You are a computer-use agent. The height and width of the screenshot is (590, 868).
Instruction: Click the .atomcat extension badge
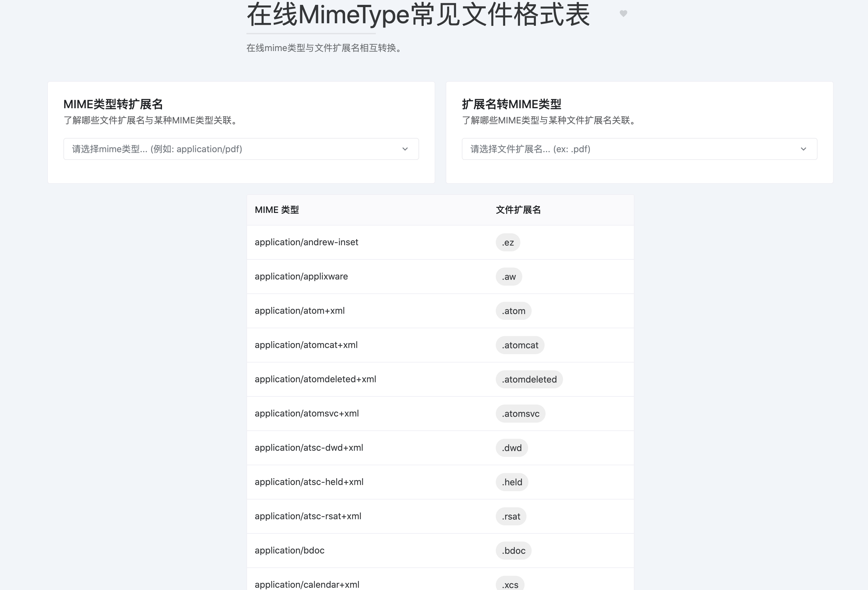click(520, 345)
